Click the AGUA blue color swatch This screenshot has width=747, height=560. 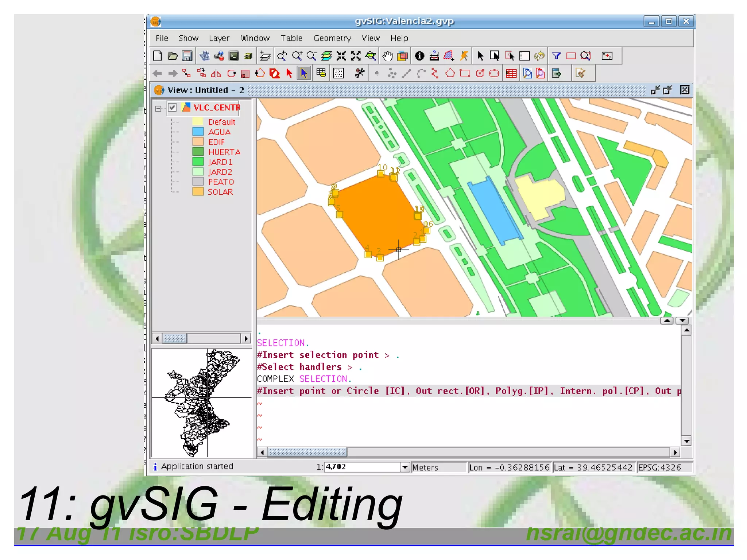tap(198, 132)
